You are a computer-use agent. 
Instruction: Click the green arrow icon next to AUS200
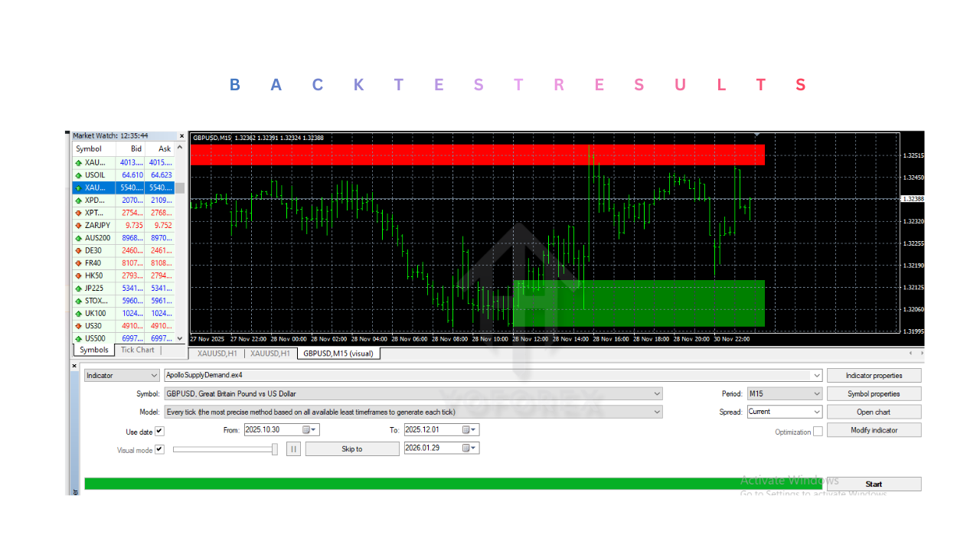[x=79, y=238]
